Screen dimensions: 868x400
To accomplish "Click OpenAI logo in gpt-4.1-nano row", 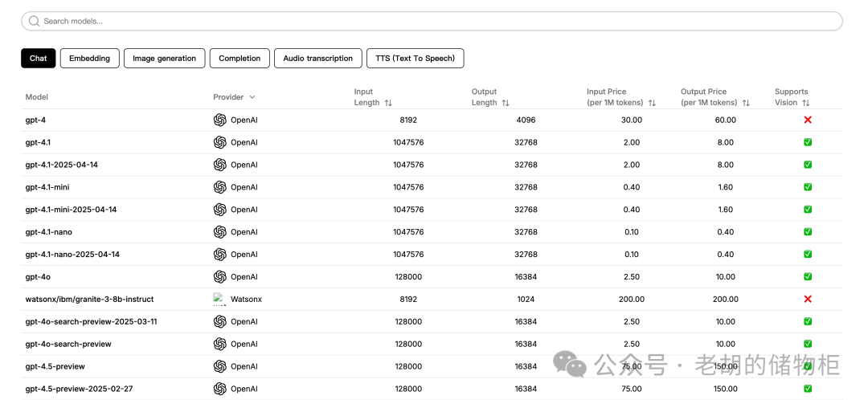I will (x=219, y=232).
